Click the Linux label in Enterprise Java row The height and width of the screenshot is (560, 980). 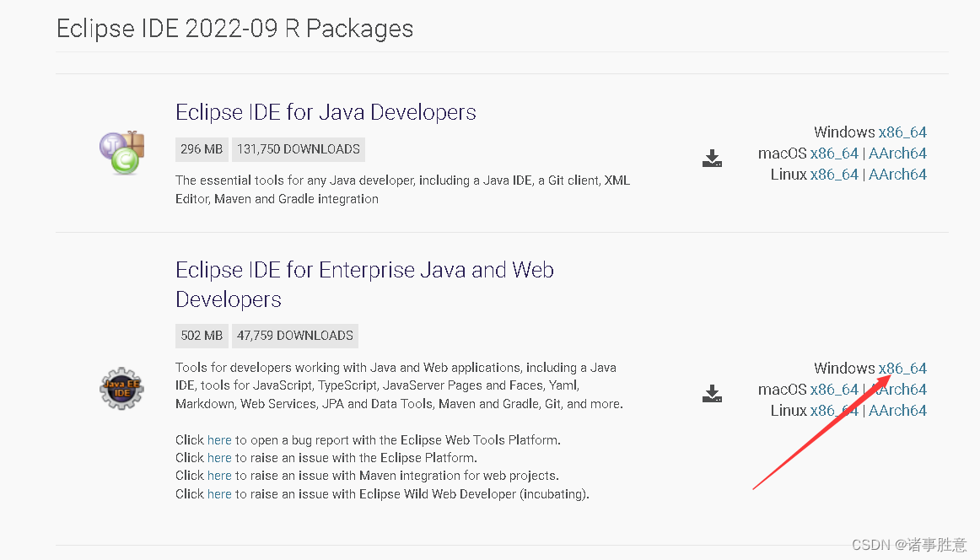click(x=789, y=412)
